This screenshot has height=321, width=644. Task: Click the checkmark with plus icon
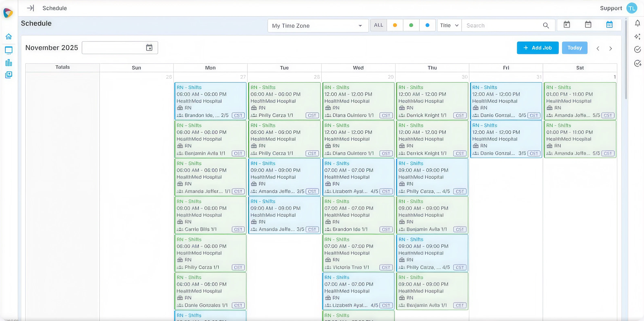pos(638,63)
